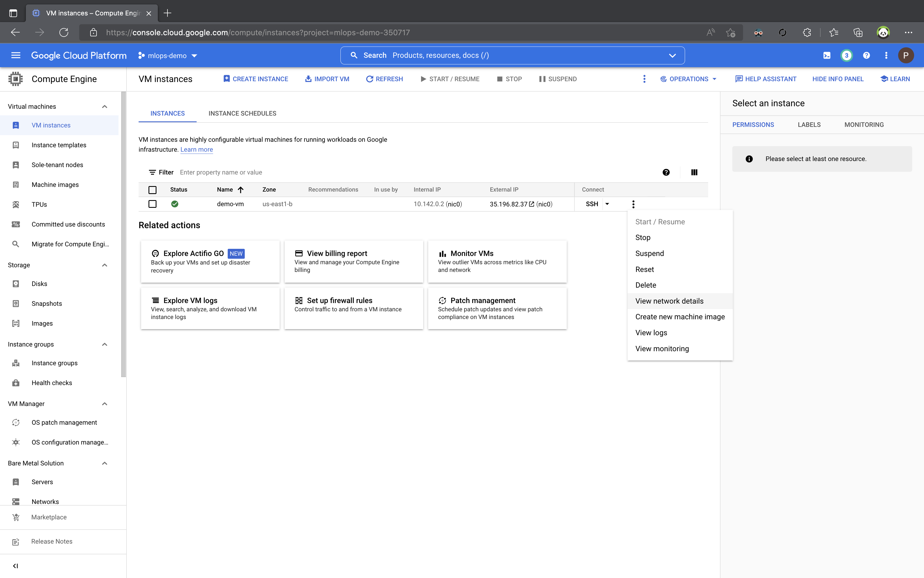Choose Stop from the context menu
This screenshot has width=924, height=578.
[680, 237]
